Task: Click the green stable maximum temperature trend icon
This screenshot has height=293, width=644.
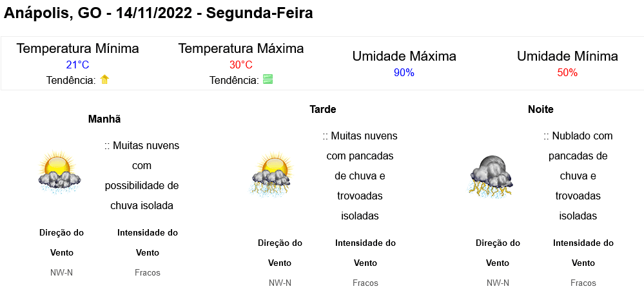Action: (268, 79)
